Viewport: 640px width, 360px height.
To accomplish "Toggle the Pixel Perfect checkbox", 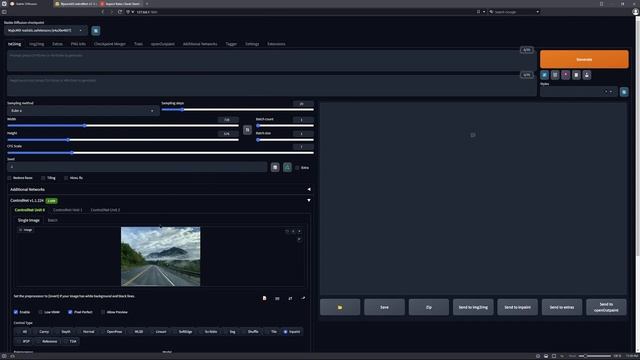I will [70, 312].
